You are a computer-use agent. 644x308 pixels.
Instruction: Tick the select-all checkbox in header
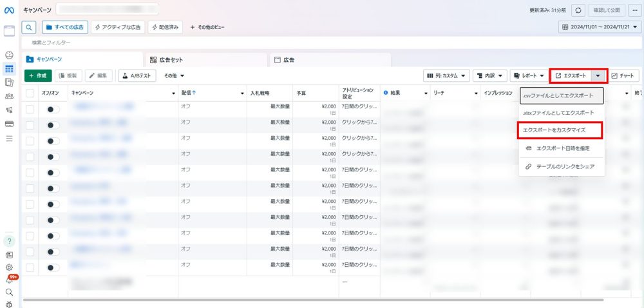[x=30, y=93]
